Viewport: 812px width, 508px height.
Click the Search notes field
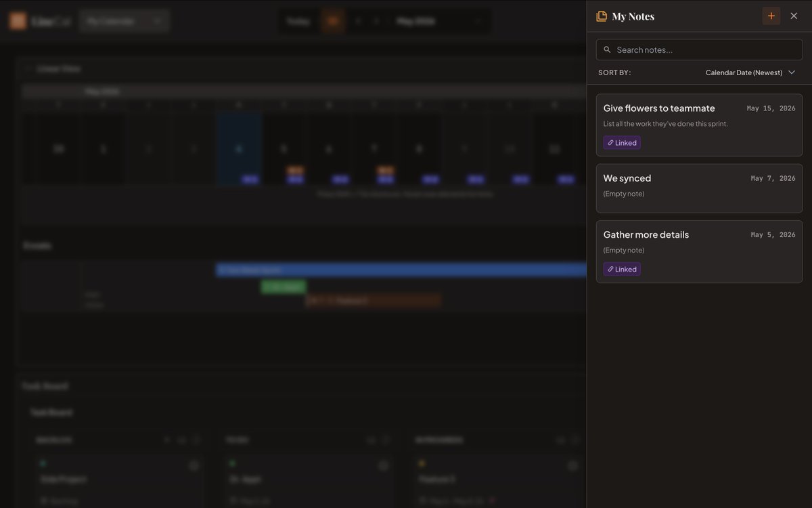pyautogui.click(x=699, y=49)
